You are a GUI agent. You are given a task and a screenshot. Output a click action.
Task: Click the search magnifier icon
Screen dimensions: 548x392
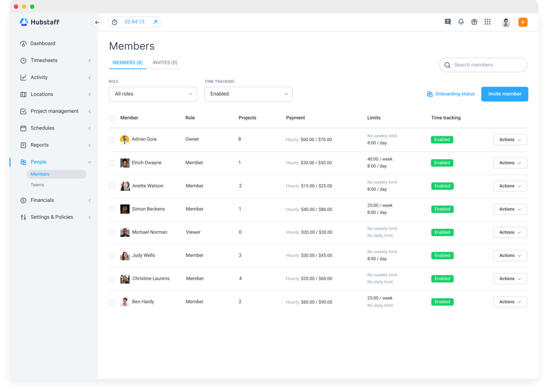447,65
